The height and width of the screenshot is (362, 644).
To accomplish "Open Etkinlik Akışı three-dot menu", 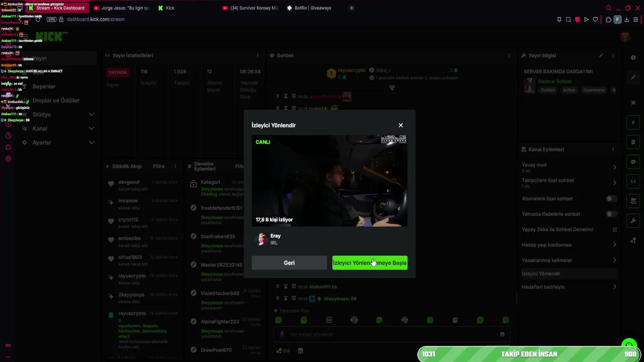I will (175, 166).
